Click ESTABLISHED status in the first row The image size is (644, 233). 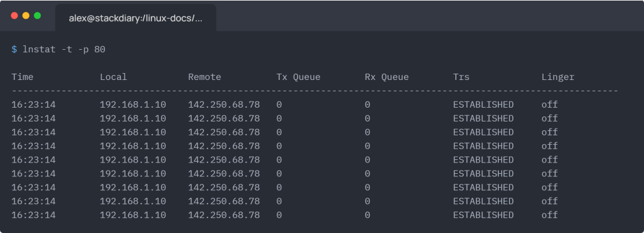click(x=484, y=105)
